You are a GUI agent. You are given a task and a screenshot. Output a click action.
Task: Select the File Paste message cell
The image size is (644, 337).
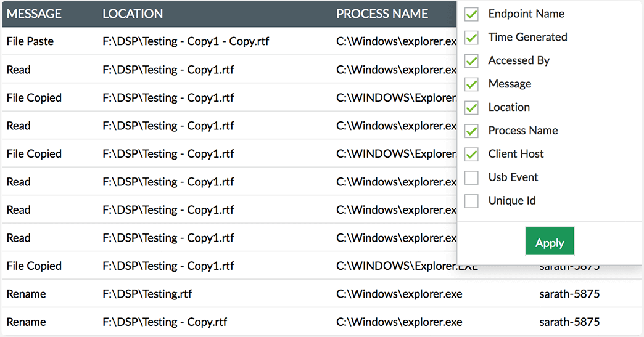(x=30, y=41)
